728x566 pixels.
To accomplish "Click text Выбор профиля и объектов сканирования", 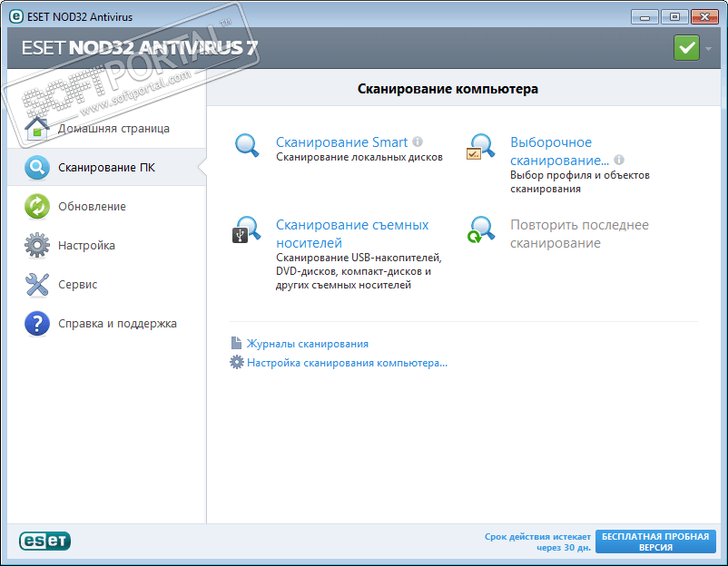I will (580, 181).
